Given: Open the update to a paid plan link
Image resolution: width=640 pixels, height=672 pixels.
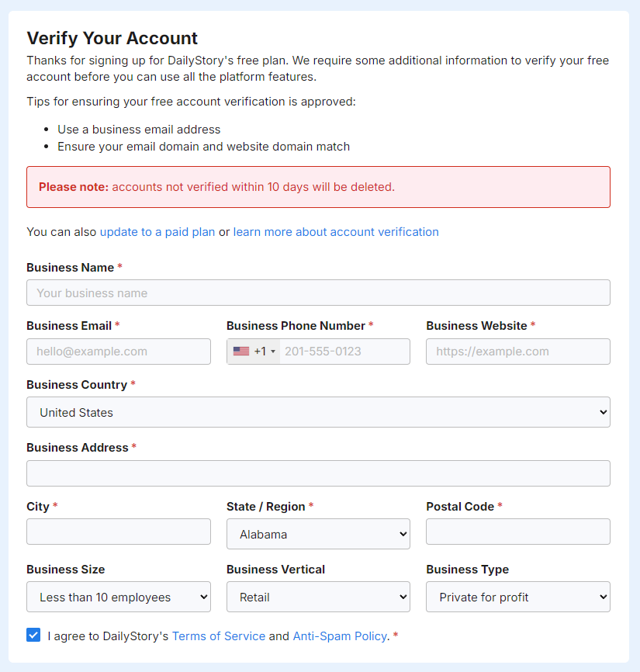Looking at the screenshot, I should 157,232.
